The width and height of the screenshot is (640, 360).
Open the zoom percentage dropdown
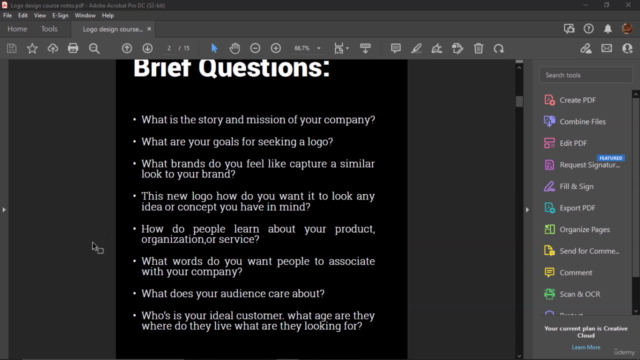coord(319,49)
